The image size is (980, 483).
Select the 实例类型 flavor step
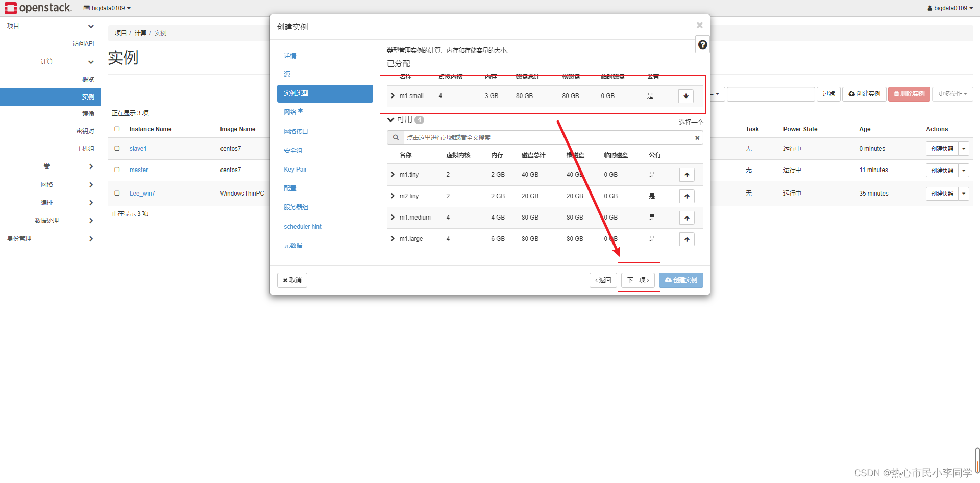[325, 93]
